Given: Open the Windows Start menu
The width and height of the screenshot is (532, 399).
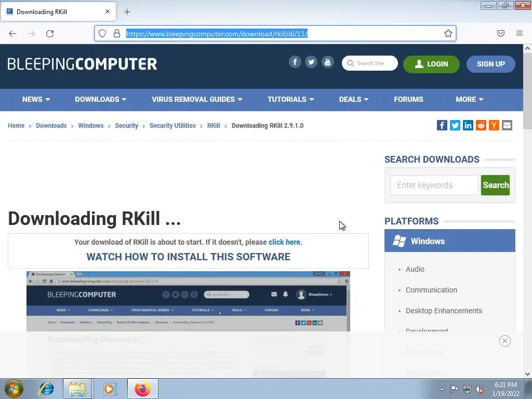Looking at the screenshot, I should pos(14,389).
